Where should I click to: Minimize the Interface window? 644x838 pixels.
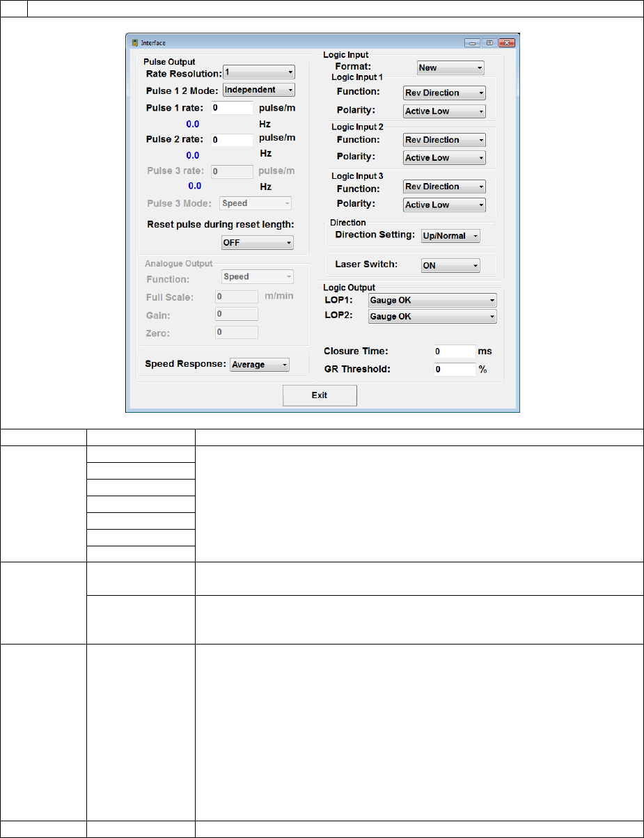pyautogui.click(x=473, y=42)
